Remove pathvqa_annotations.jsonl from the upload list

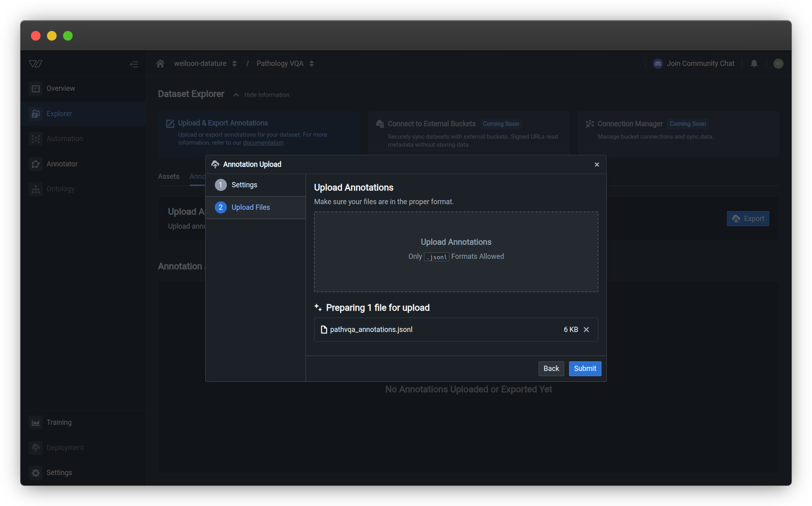tap(586, 329)
